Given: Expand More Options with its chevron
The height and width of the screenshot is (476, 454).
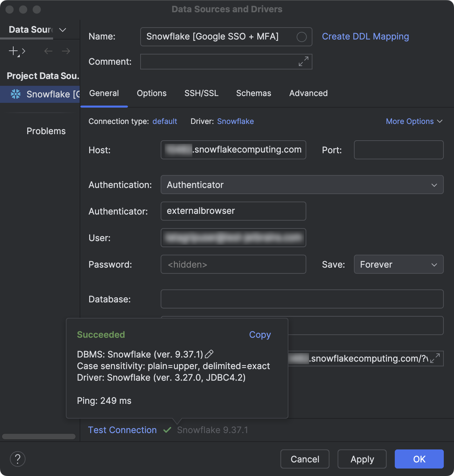Looking at the screenshot, I should 440,121.
